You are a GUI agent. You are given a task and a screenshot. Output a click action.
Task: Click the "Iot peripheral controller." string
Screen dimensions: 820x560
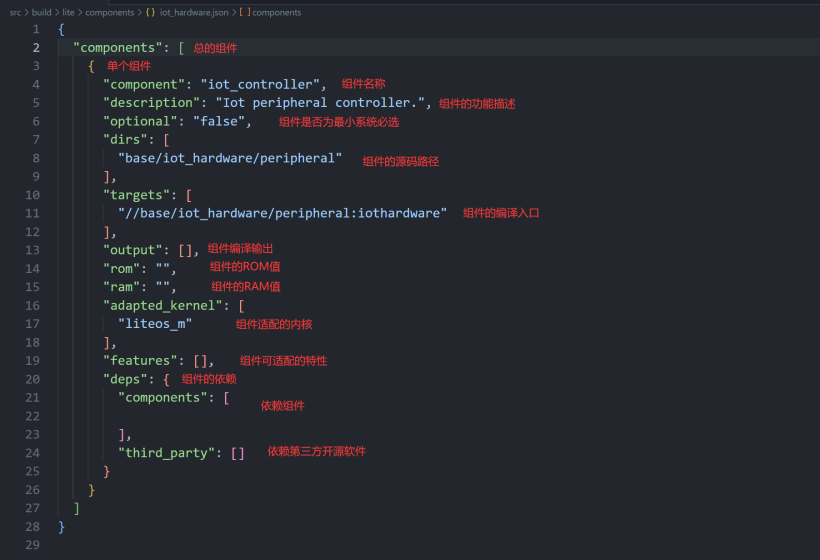pyautogui.click(x=320, y=102)
